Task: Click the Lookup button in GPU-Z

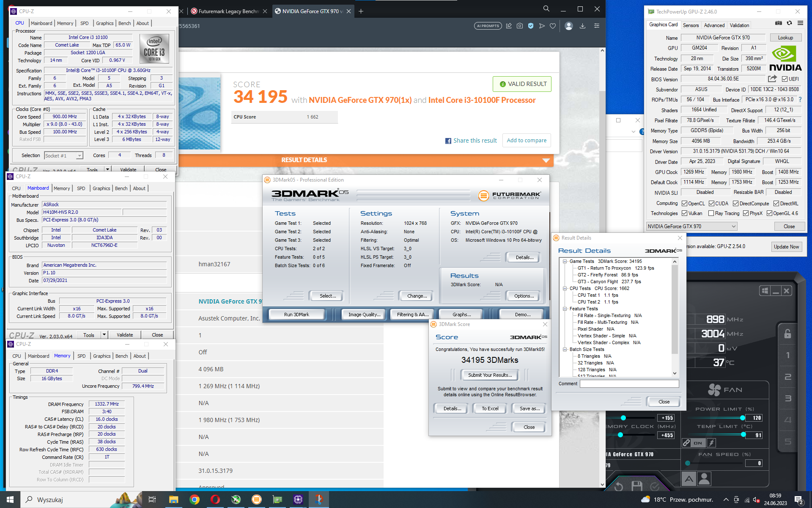Action: pos(785,38)
